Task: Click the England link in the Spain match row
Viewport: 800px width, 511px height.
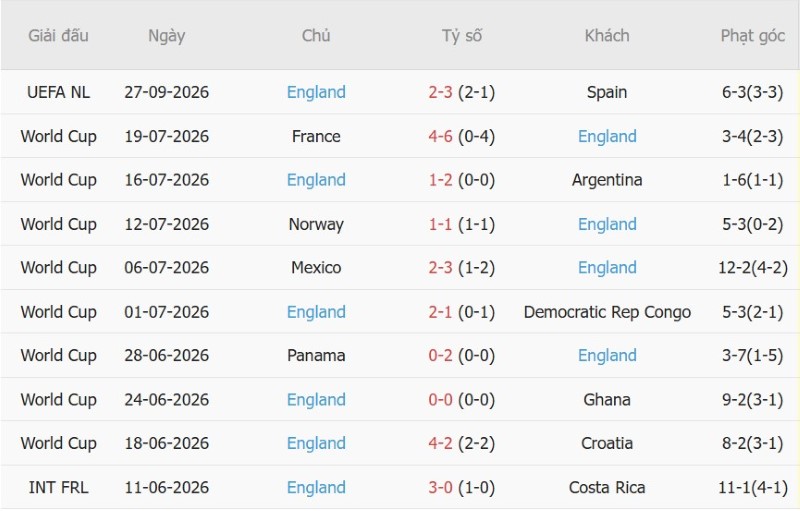Action: [316, 92]
